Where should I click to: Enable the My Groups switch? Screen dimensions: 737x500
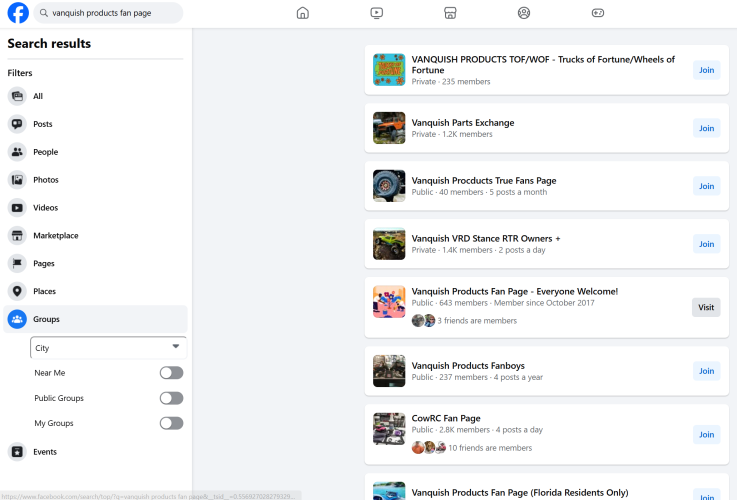171,423
